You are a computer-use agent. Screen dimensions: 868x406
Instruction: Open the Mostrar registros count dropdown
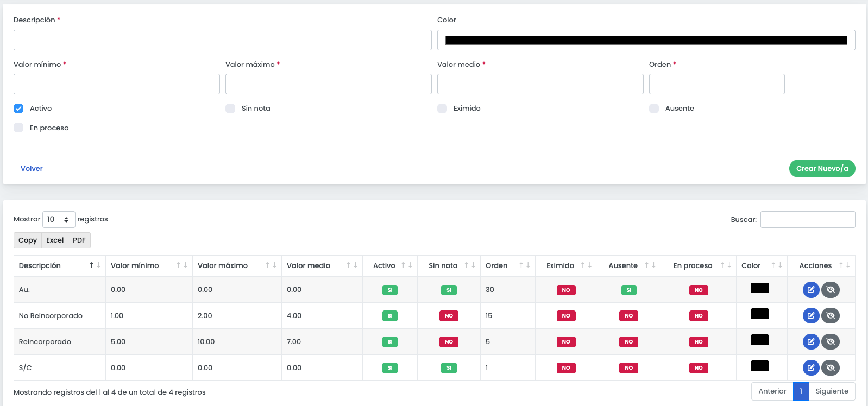tap(59, 219)
